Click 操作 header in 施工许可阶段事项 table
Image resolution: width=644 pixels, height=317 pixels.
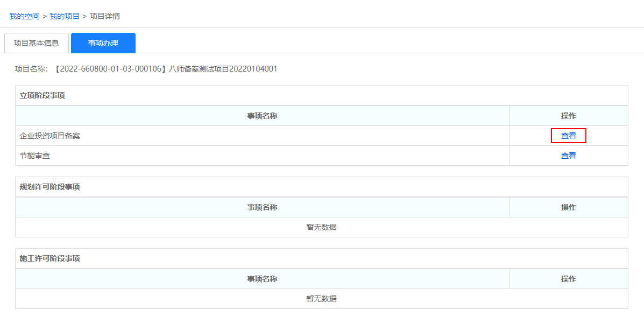tap(568, 279)
